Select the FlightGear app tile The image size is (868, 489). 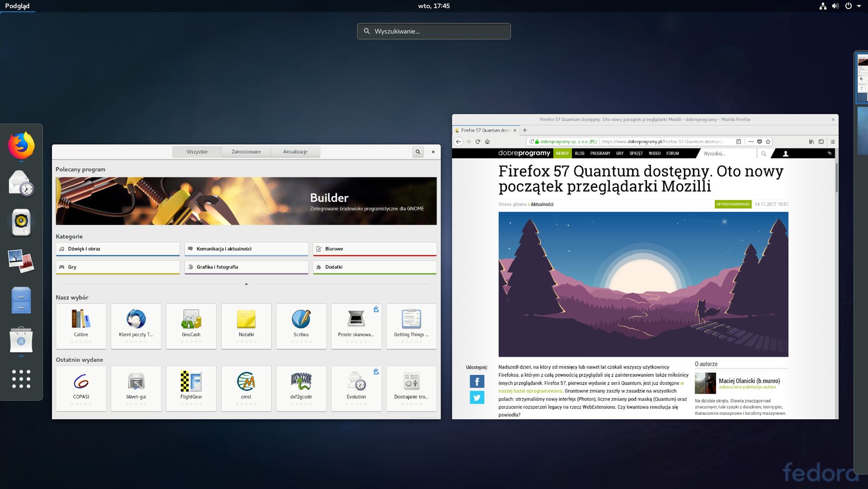click(x=191, y=388)
